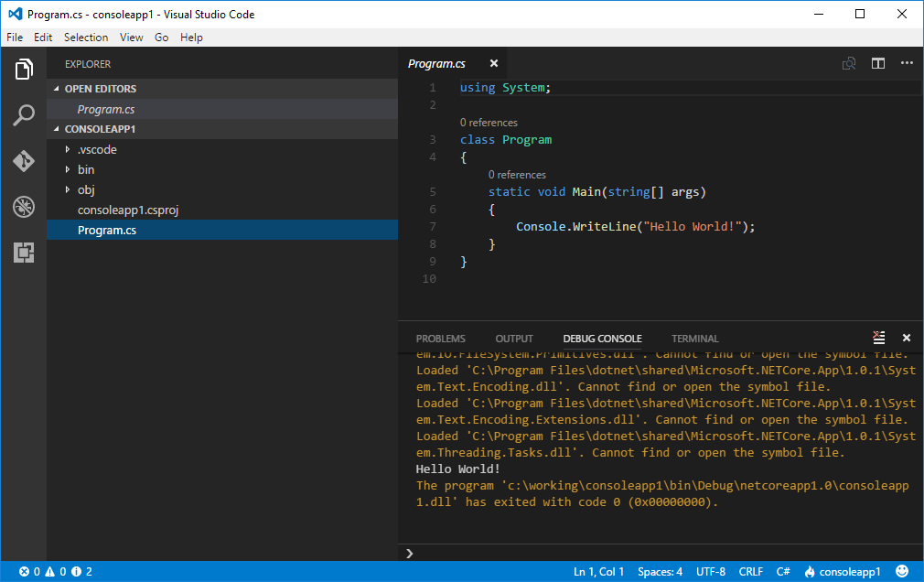Screen dimensions: 924x582
Task: Open the Selection menu
Action: click(86, 38)
